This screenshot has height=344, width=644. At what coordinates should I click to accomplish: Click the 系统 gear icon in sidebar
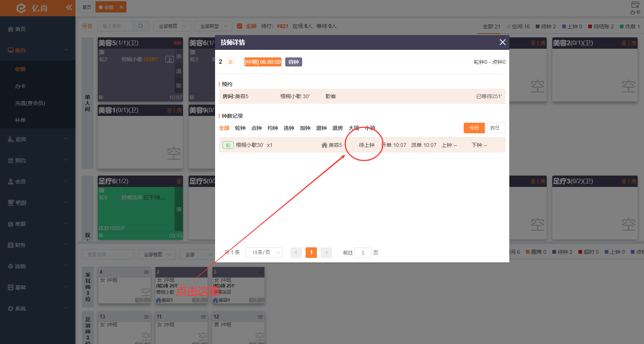pos(11,309)
